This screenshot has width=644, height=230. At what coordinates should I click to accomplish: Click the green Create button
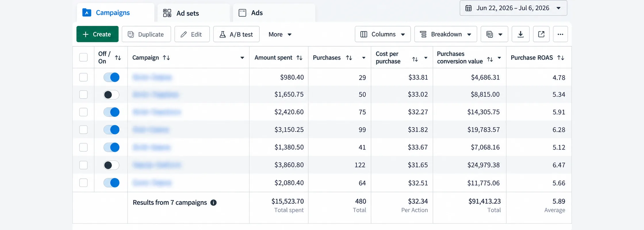(97, 34)
